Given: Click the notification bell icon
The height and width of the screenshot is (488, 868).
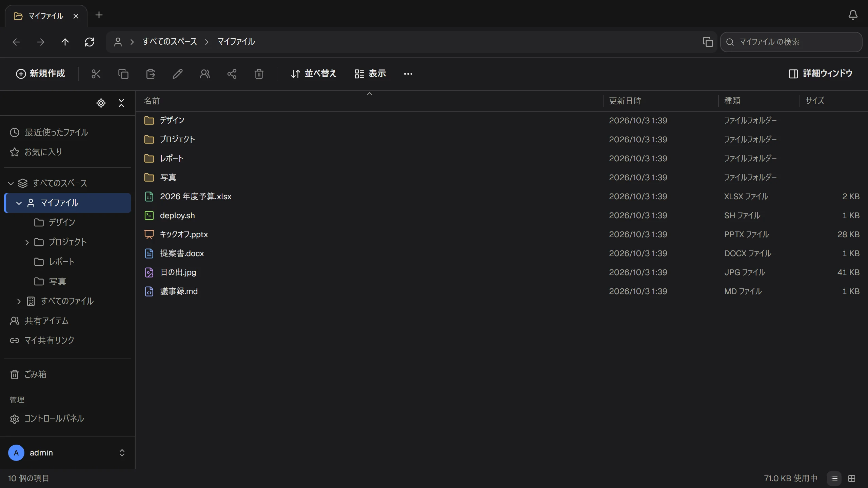Looking at the screenshot, I should click(x=853, y=15).
